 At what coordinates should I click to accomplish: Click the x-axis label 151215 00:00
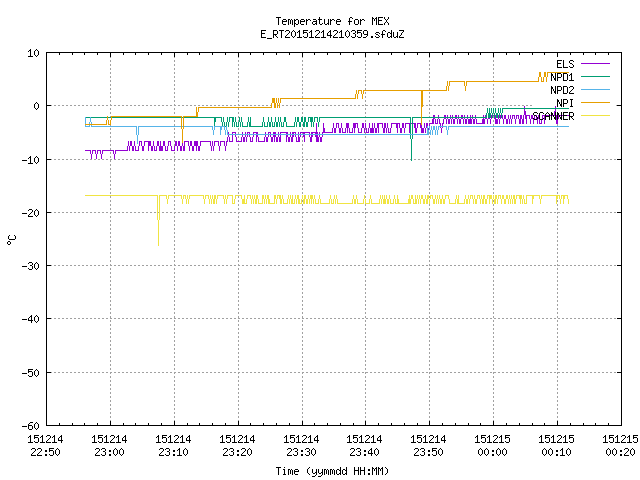[x=493, y=446]
